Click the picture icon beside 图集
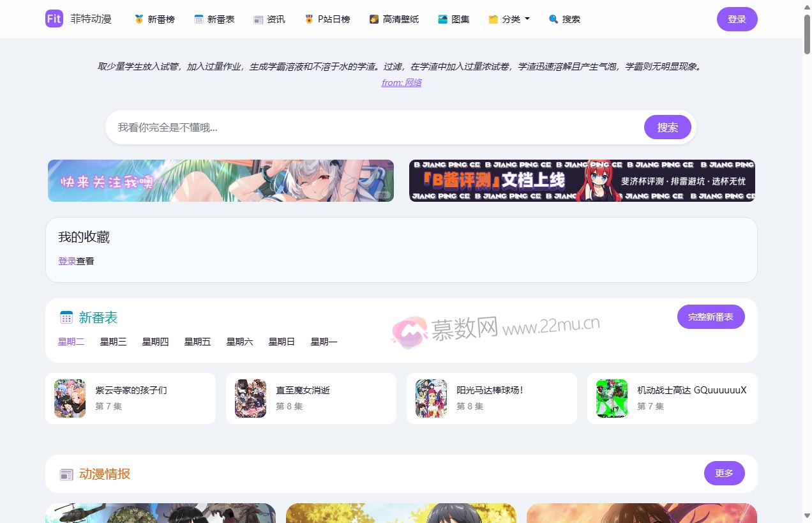 pyautogui.click(x=442, y=19)
